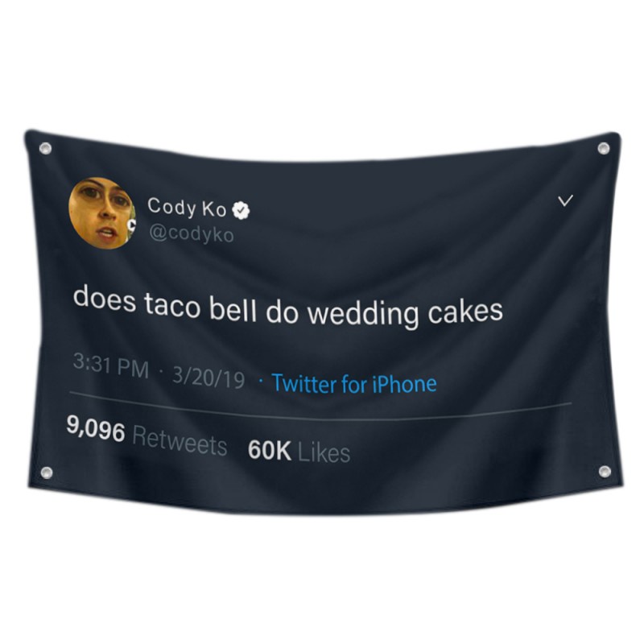644x644 pixels.
Task: Click the 3:31 PM timestamp
Action: pyautogui.click(x=111, y=366)
